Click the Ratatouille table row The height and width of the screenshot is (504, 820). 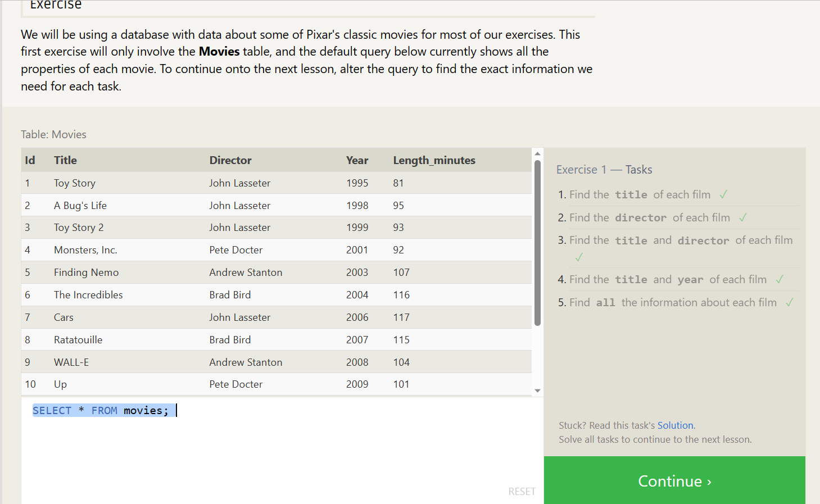(277, 340)
